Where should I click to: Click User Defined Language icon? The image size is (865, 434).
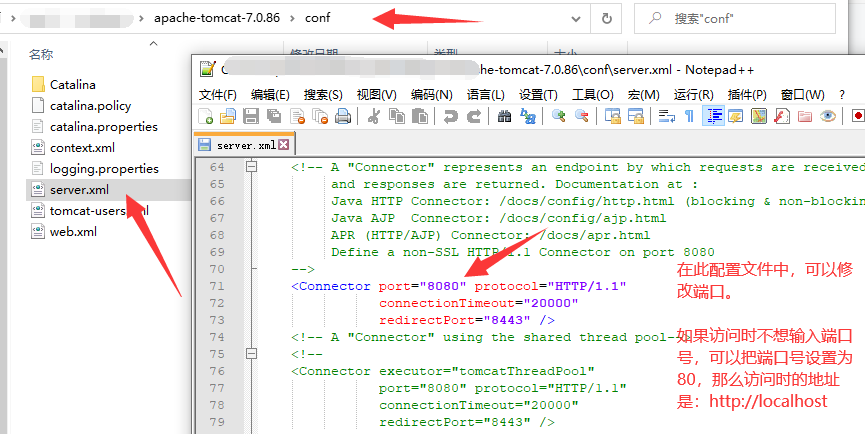coord(736,116)
